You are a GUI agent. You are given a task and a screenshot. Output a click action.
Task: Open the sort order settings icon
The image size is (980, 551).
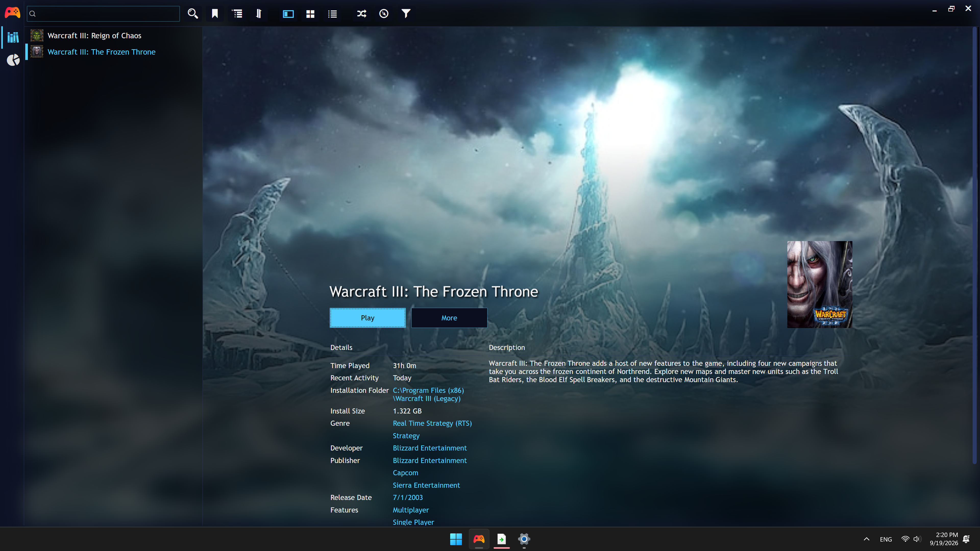pos(259,14)
